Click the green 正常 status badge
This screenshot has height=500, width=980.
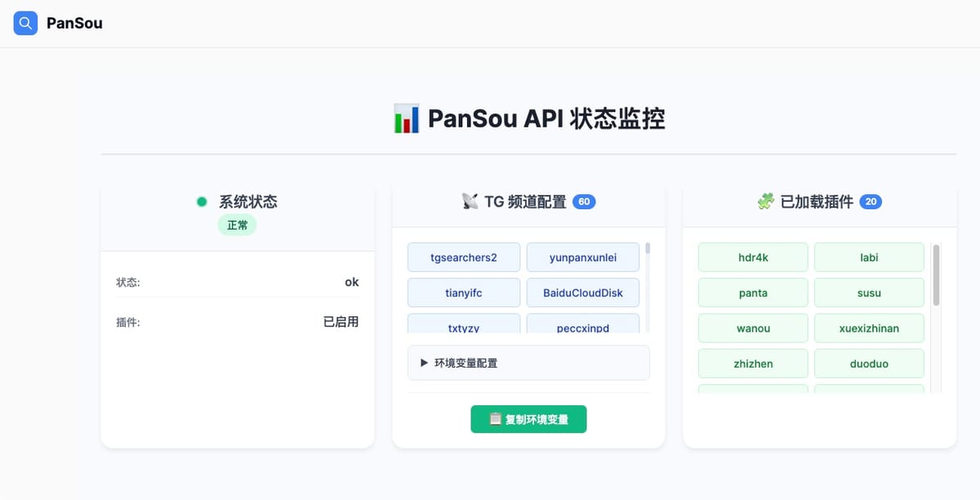237,225
